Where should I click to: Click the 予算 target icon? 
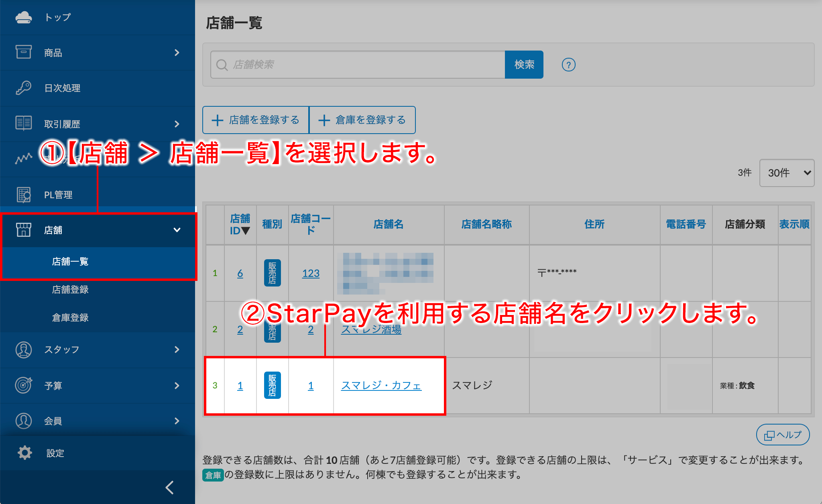click(24, 385)
